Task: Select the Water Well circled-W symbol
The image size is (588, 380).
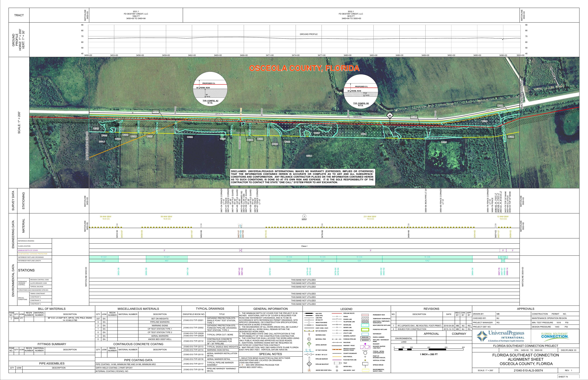Action: point(337,366)
